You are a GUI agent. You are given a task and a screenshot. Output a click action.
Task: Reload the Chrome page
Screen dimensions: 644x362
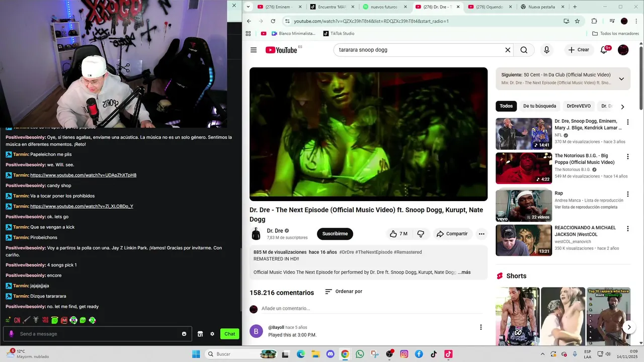pos(273,21)
